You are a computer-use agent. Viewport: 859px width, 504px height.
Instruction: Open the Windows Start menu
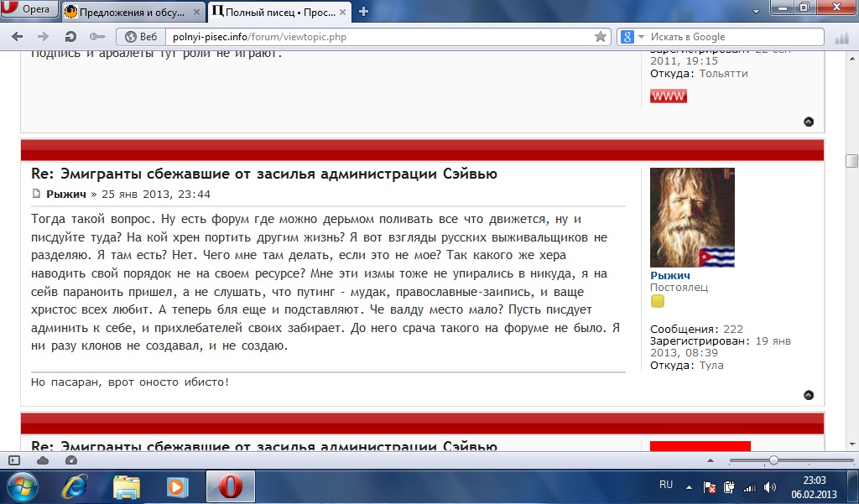23,487
